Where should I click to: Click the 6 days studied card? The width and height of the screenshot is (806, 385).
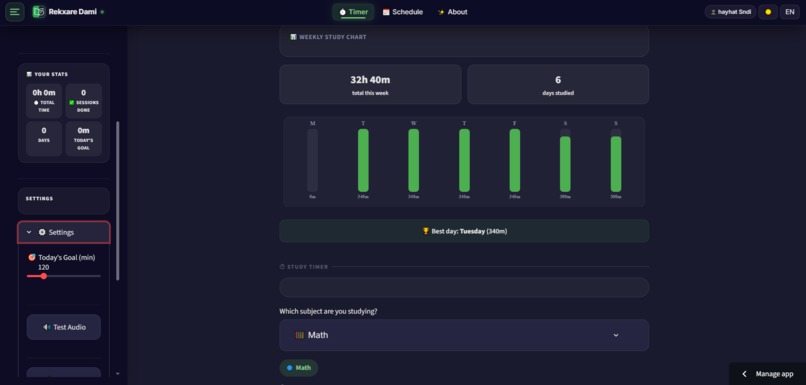[558, 84]
